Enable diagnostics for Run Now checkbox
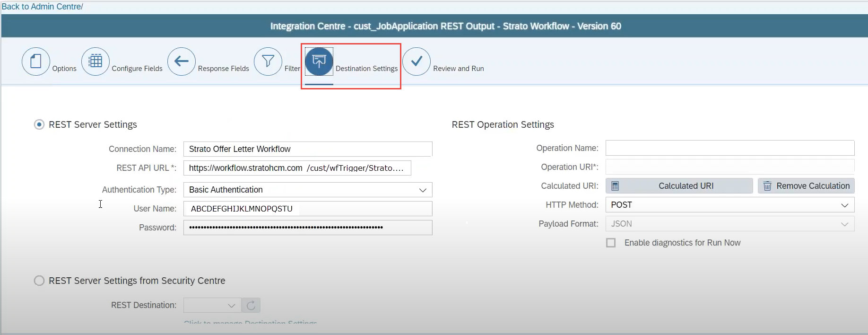 (611, 243)
